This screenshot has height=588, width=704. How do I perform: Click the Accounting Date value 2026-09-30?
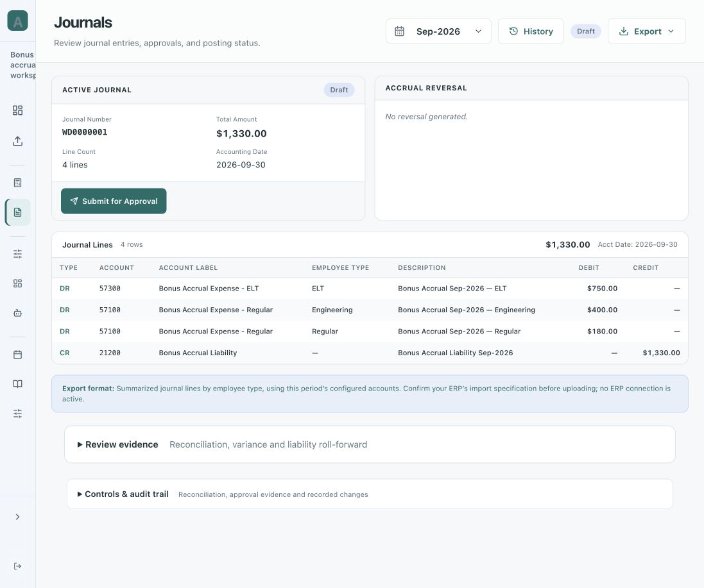[241, 165]
